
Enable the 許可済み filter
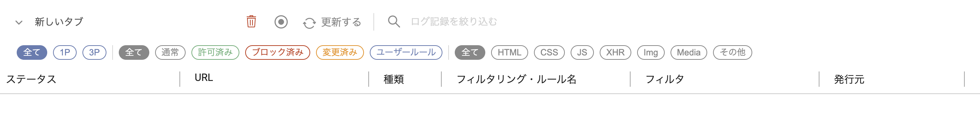click(x=215, y=52)
